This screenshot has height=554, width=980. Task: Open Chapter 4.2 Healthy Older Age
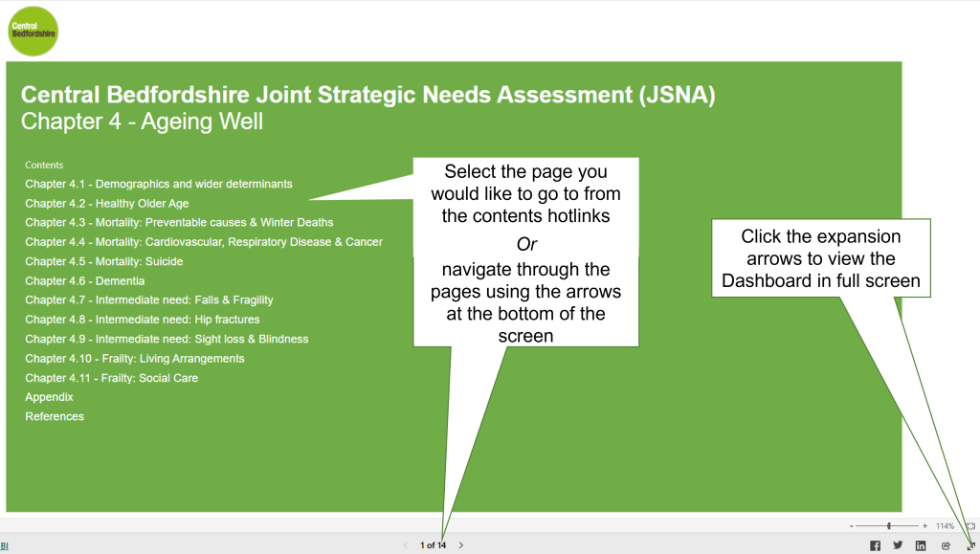point(107,203)
